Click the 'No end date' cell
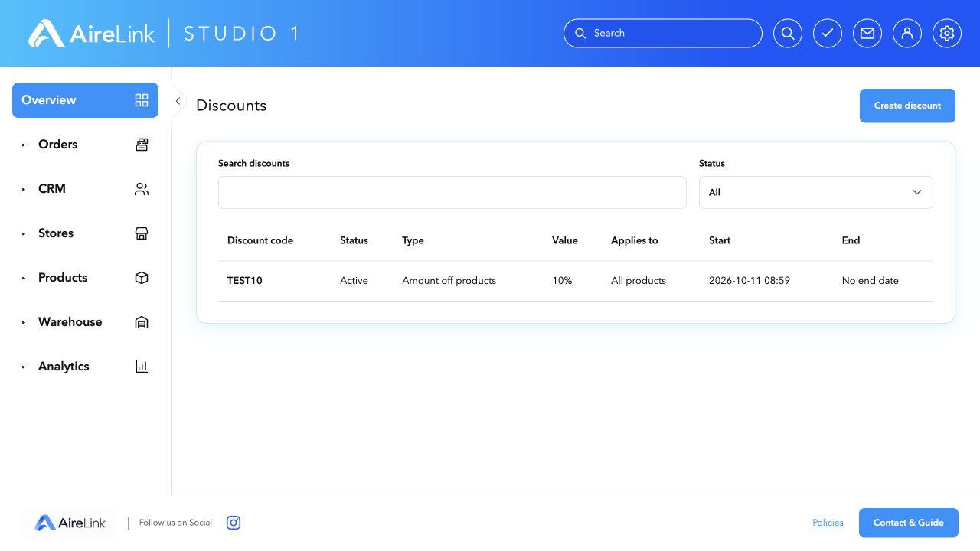This screenshot has height=551, width=980. 871,281
